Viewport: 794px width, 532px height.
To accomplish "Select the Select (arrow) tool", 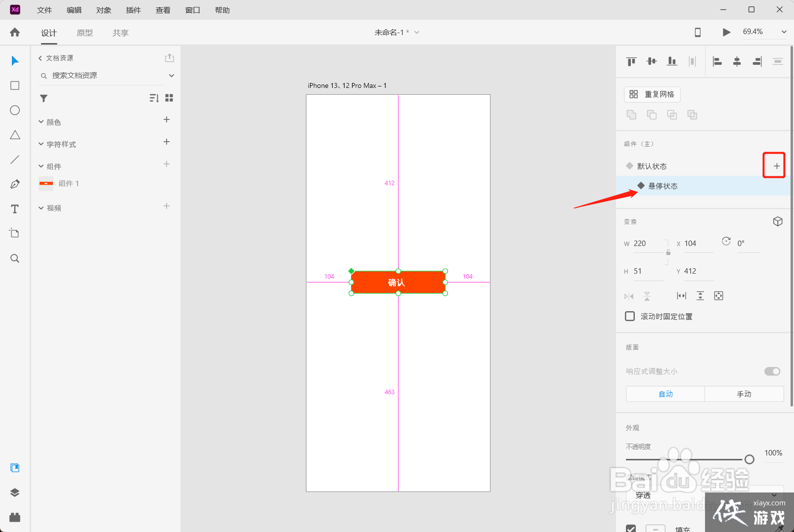I will click(x=15, y=61).
